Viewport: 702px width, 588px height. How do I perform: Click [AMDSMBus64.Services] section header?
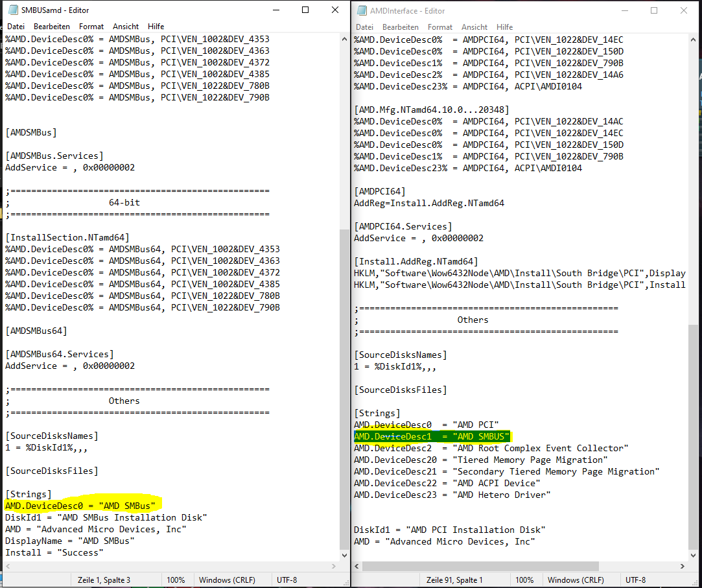point(60,354)
